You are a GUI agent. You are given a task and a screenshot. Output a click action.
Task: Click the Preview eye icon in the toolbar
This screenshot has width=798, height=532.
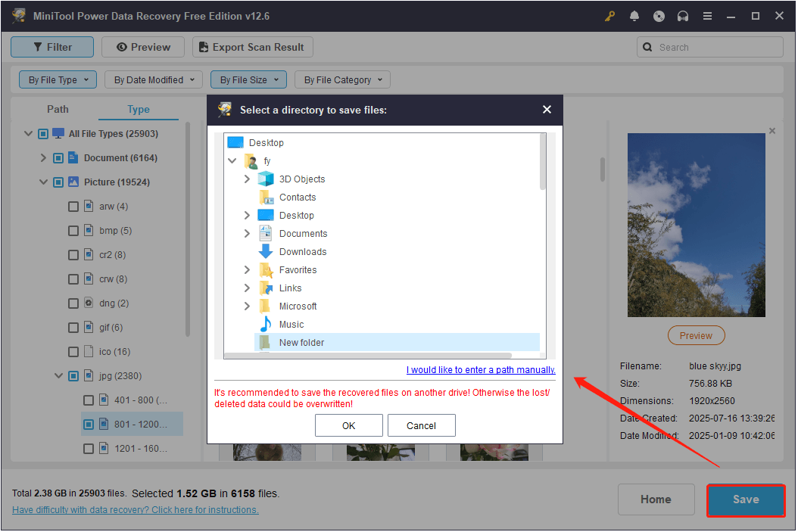[x=120, y=46]
